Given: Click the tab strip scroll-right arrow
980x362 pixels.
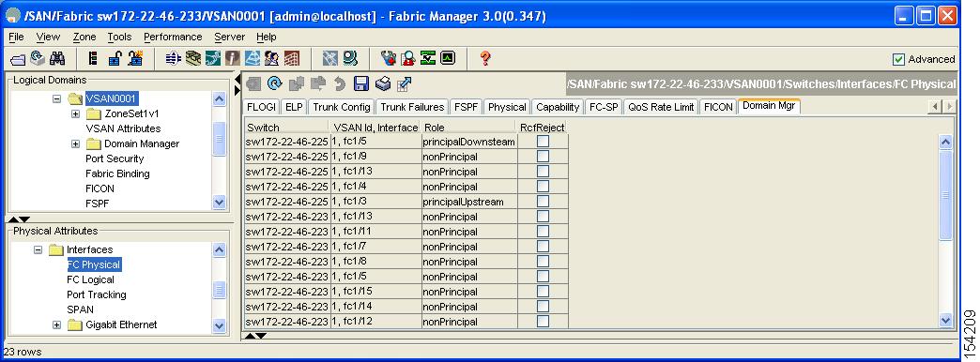Looking at the screenshot, I should 950,107.
